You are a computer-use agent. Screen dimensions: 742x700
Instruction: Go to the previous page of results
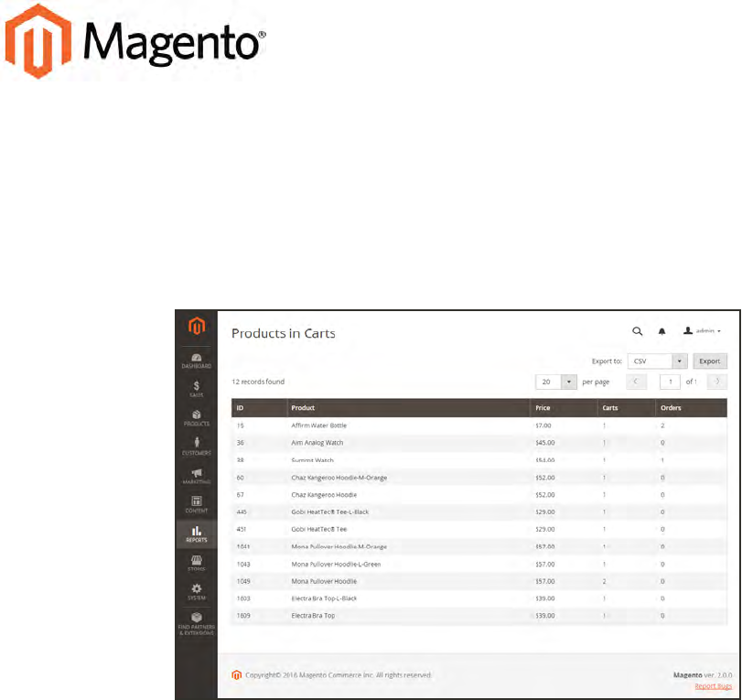click(636, 382)
